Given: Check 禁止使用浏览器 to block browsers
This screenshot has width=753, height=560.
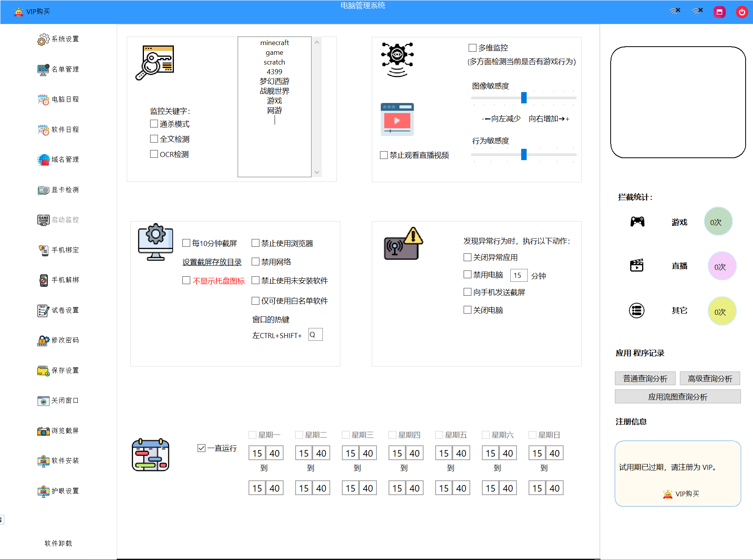Looking at the screenshot, I should click(x=256, y=243).
